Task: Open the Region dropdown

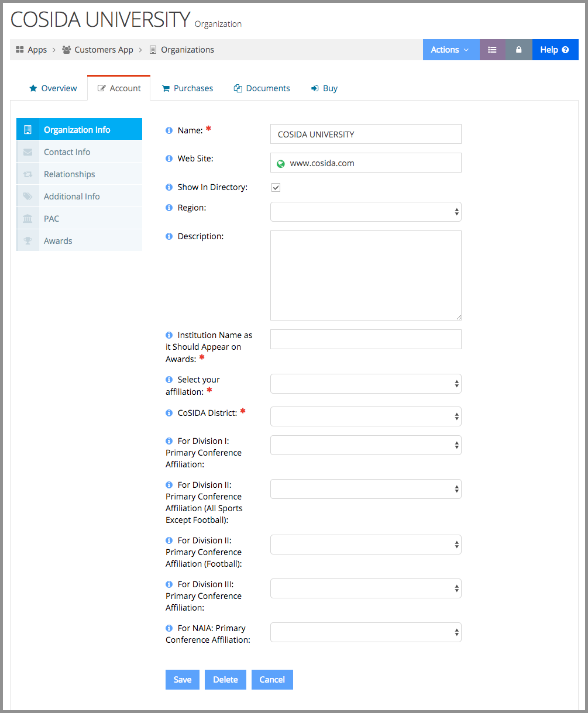Action: coord(366,212)
